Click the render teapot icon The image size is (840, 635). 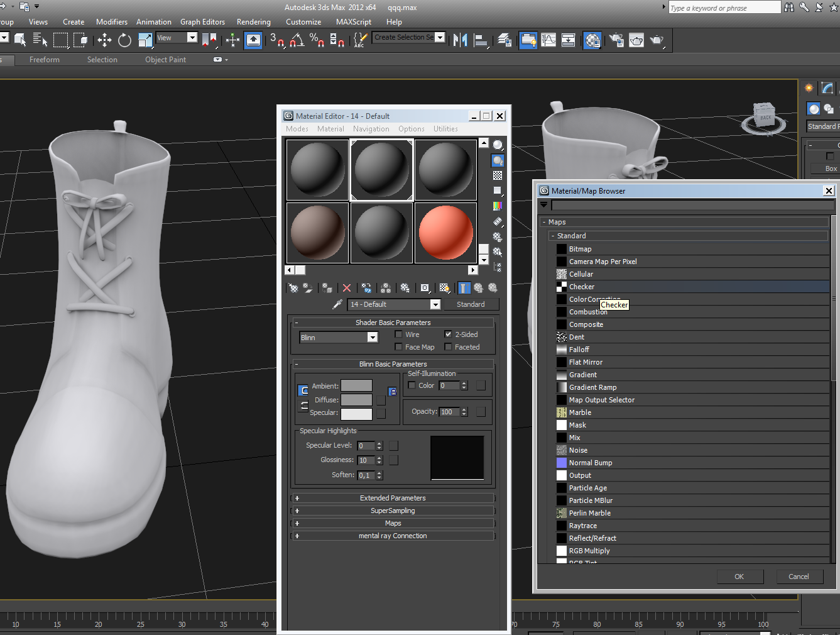656,40
